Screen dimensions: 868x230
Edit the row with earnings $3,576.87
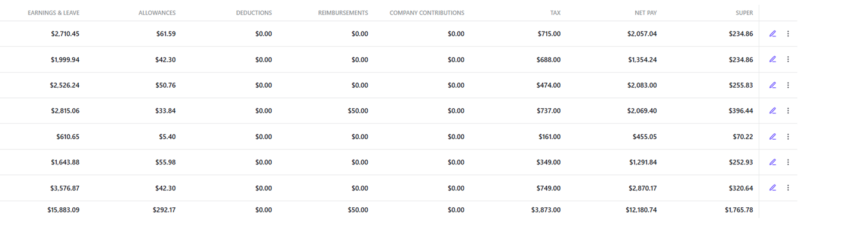[772, 188]
